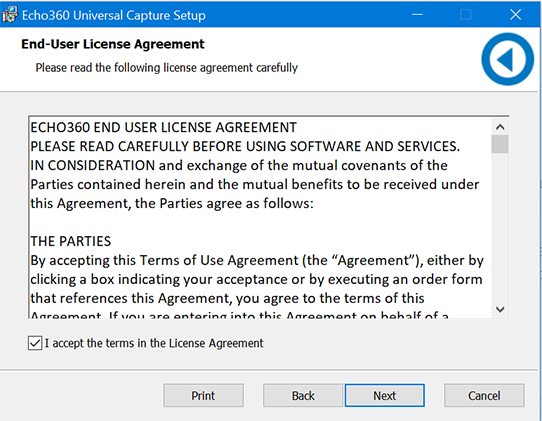This screenshot has height=421, width=542.
Task: Click 'By accepting this Terms of Use' line
Action: [257, 260]
